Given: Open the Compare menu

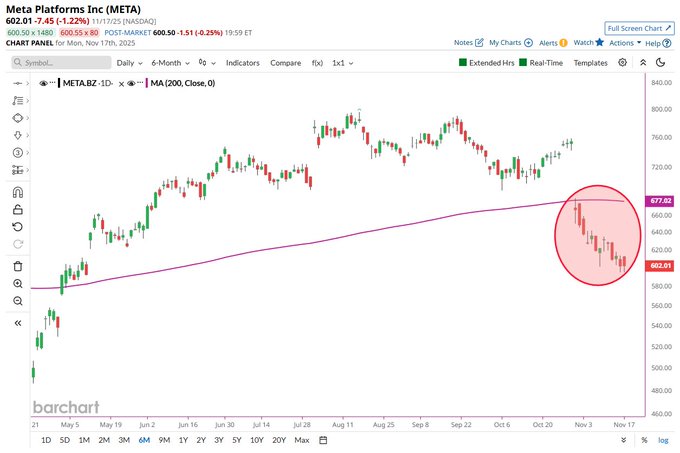Looking at the screenshot, I should pos(285,63).
